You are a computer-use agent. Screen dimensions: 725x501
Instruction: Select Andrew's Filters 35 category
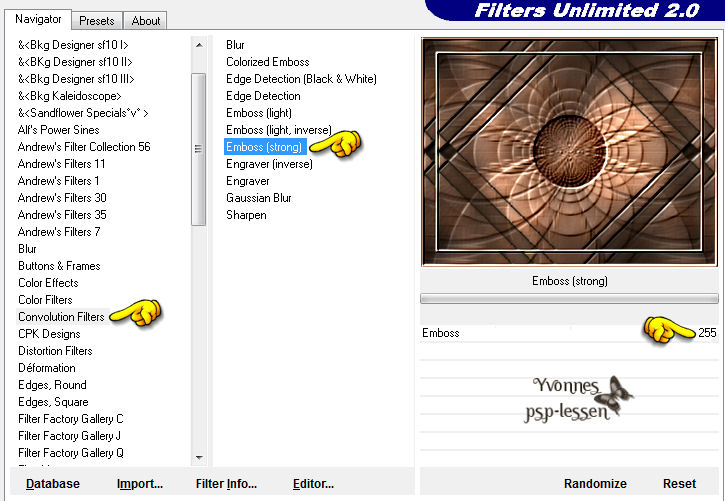tap(62, 215)
